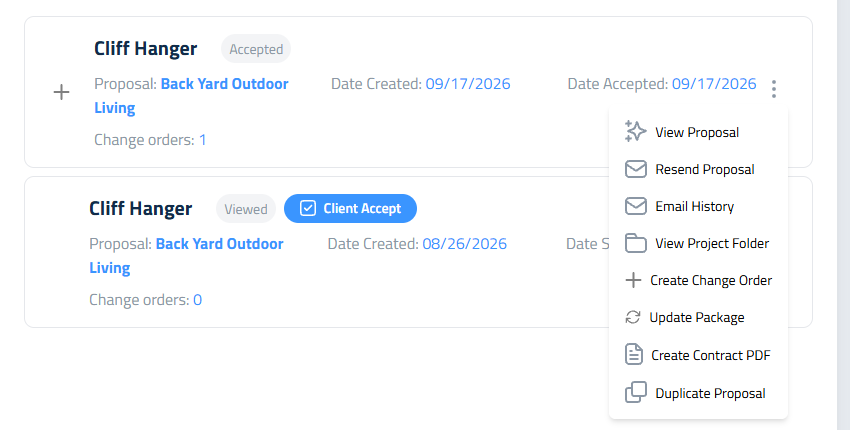
Task: Choose View Proposal from the menu
Action: [698, 132]
